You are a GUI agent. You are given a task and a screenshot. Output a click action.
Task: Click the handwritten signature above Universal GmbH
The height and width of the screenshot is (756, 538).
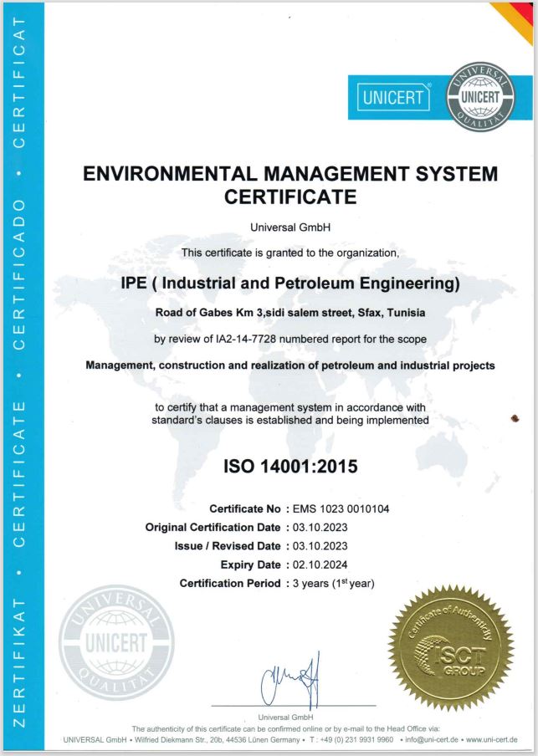(289, 685)
